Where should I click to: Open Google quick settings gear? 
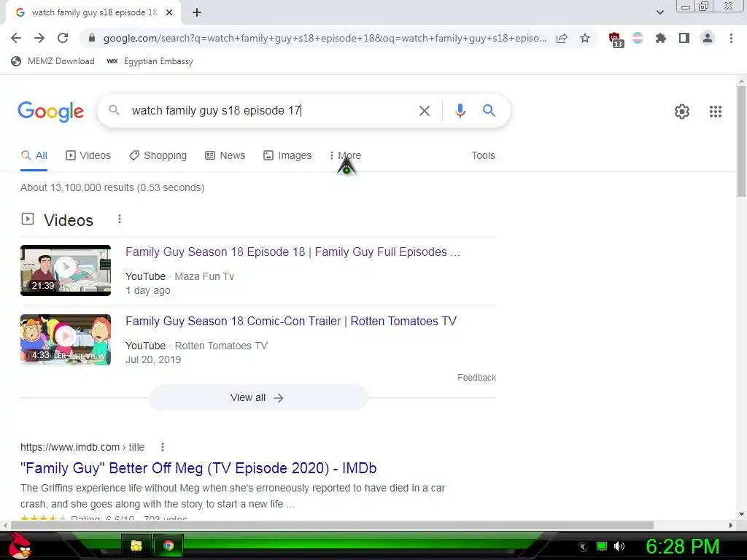(682, 112)
